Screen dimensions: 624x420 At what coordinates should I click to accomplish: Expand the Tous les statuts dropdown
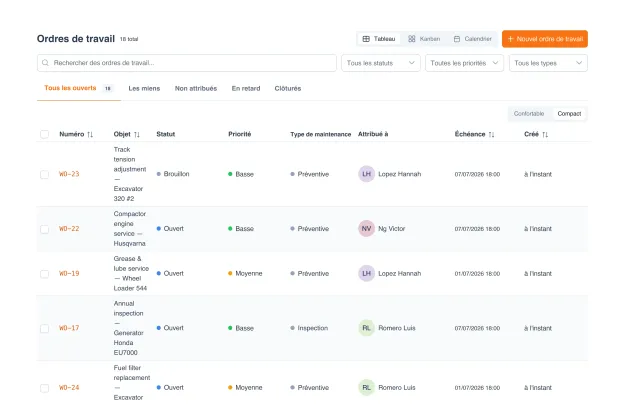(381, 63)
